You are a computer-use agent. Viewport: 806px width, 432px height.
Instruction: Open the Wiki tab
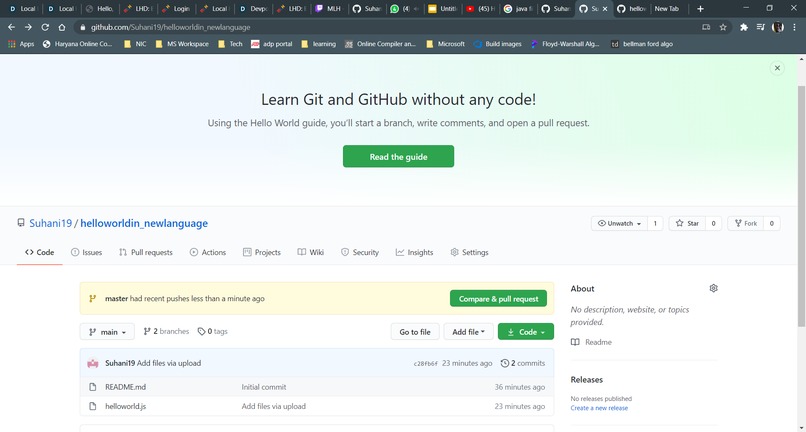click(x=310, y=253)
